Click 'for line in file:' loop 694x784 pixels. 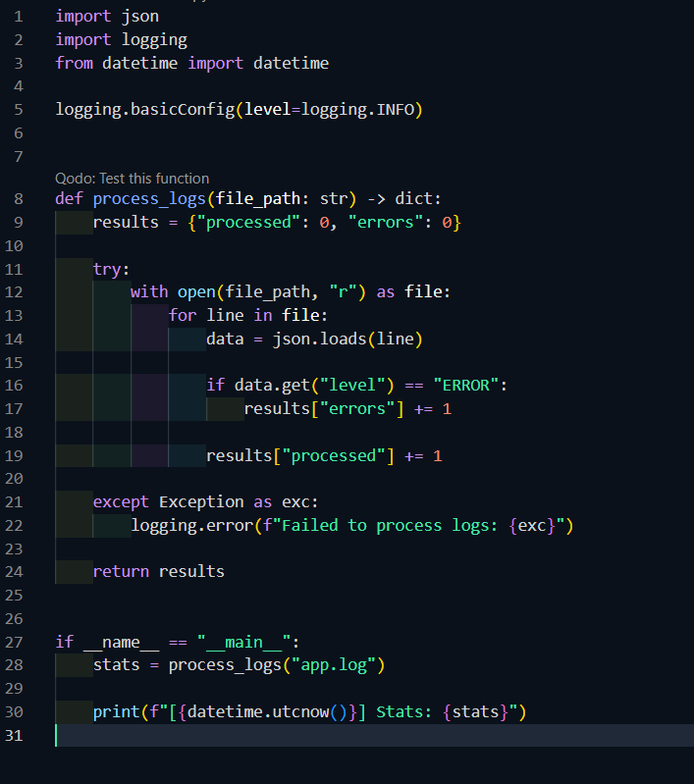pos(248,316)
